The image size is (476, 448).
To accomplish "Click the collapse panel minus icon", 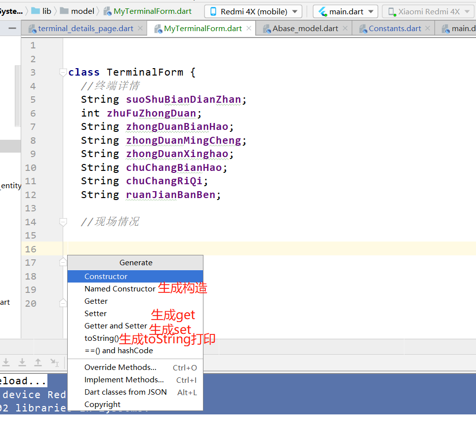I will pos(12,28).
